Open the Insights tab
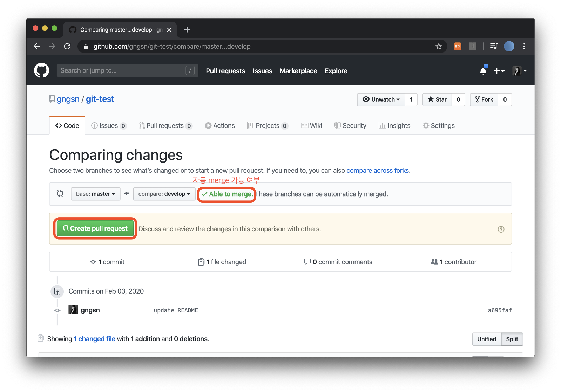This screenshot has width=561, height=392. coord(394,125)
